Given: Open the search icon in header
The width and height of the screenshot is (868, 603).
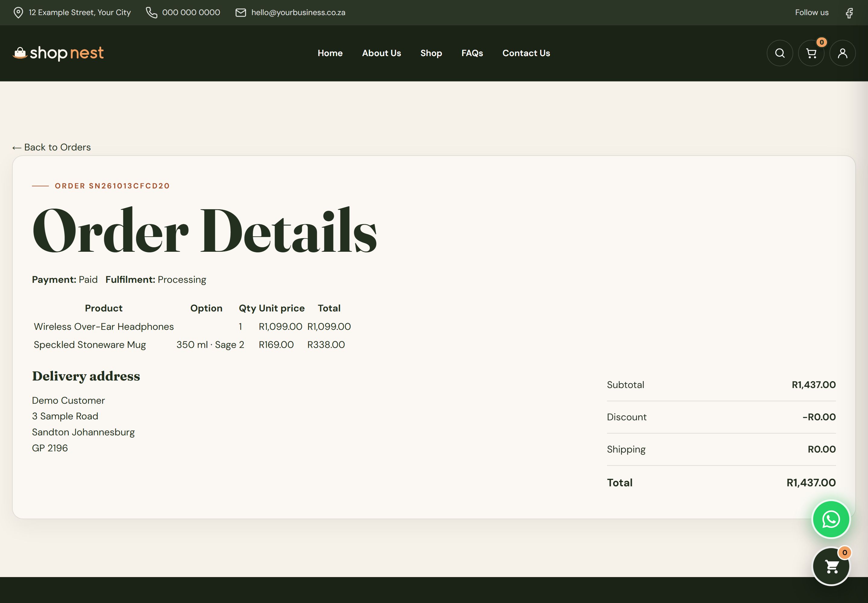Looking at the screenshot, I should 780,53.
